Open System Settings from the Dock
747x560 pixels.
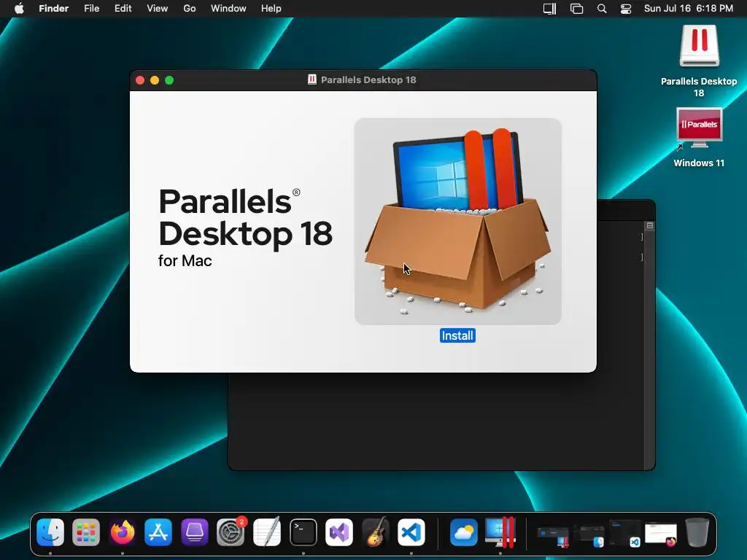(231, 532)
